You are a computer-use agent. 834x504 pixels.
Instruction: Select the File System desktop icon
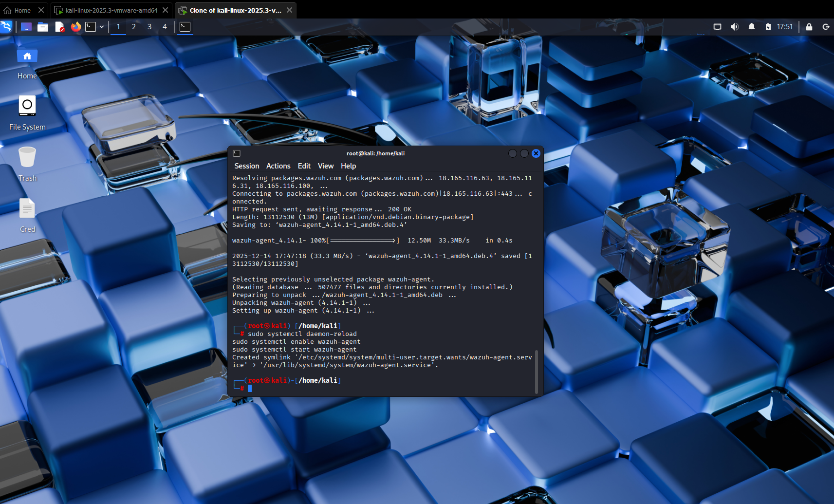[x=27, y=113]
